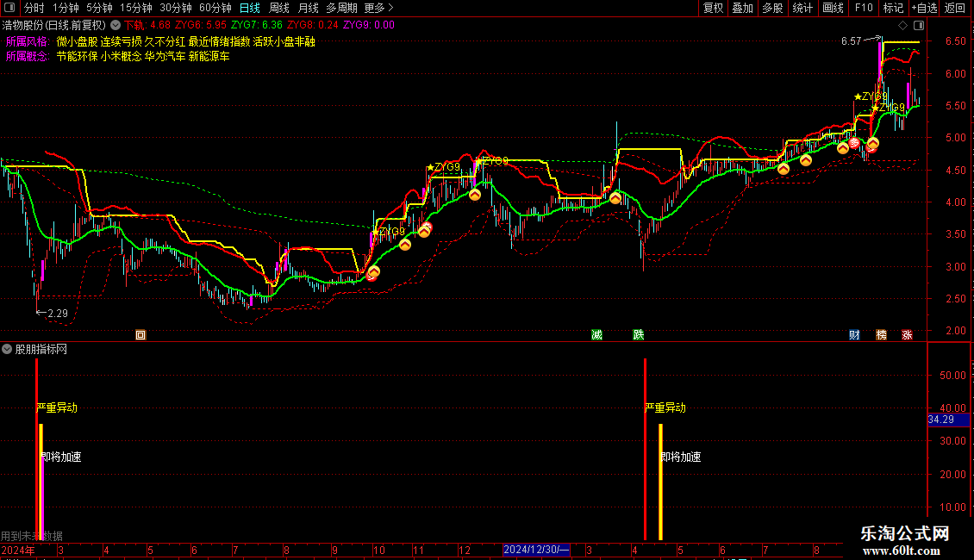Click the 2024/12/30 date label on the timeline
This screenshot has width=974, height=560.
click(536, 550)
